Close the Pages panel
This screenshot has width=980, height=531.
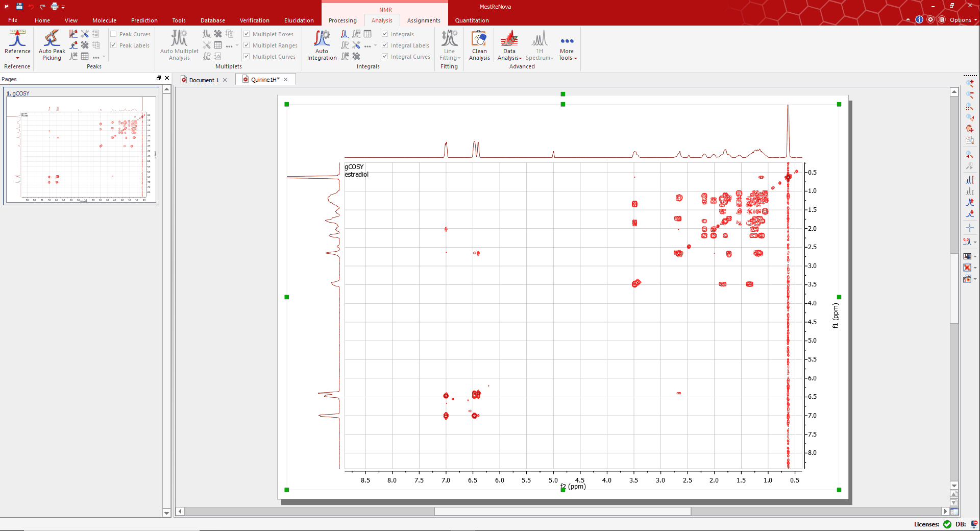167,78
